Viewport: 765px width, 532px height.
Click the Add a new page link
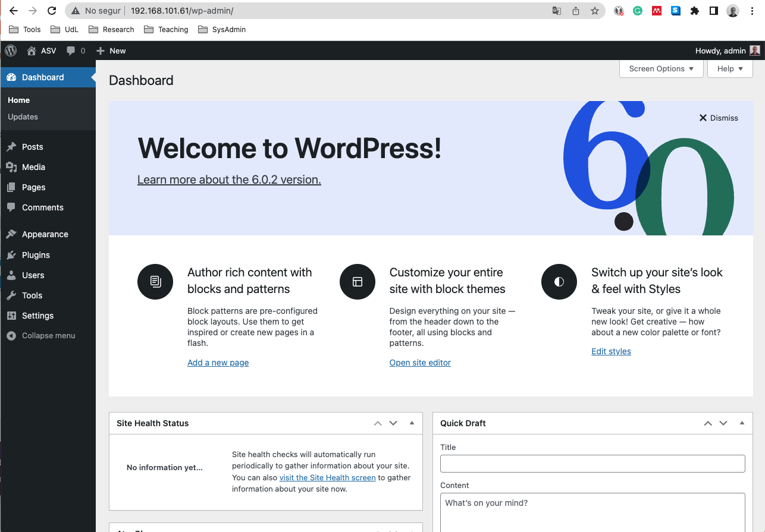pos(218,363)
